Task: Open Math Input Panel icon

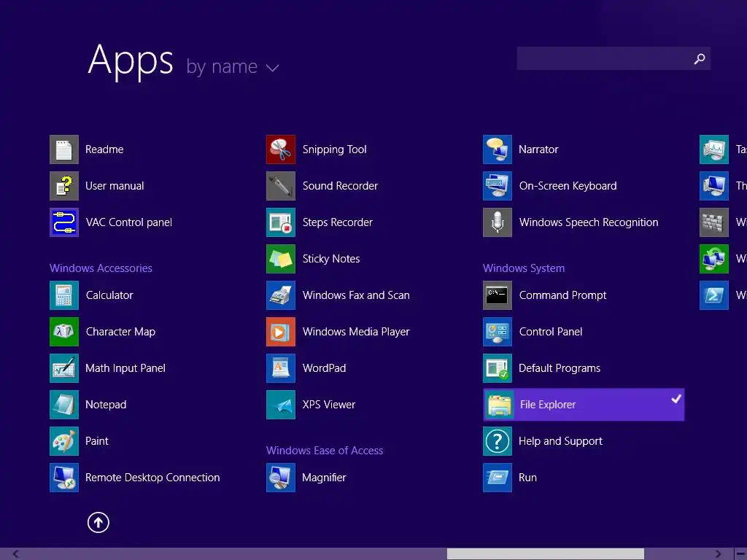Action: (x=64, y=368)
